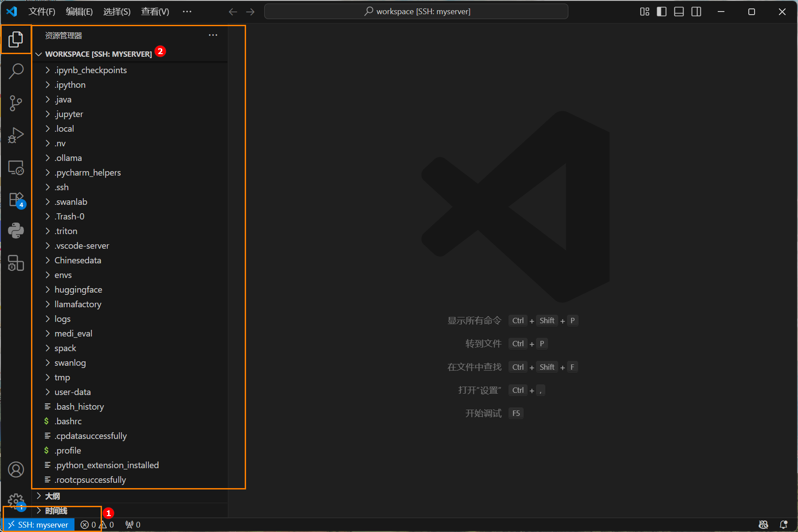Toggle the primary sidebar visibility

tap(661, 12)
